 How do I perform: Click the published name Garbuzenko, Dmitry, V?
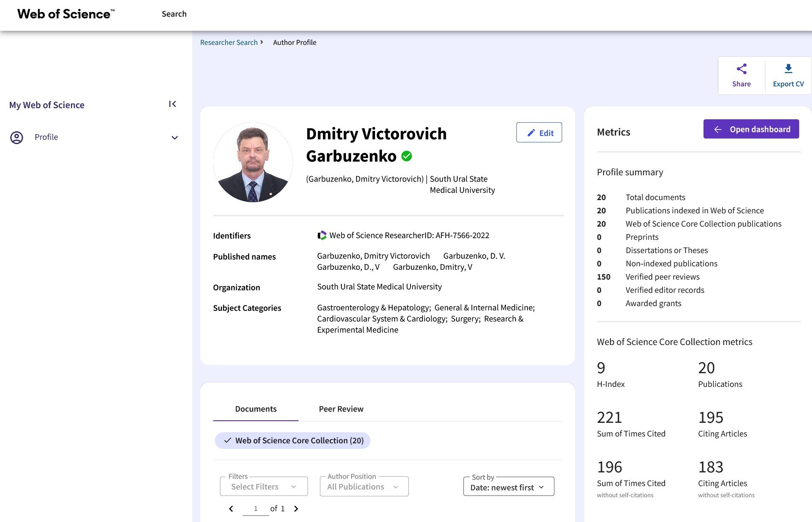433,267
